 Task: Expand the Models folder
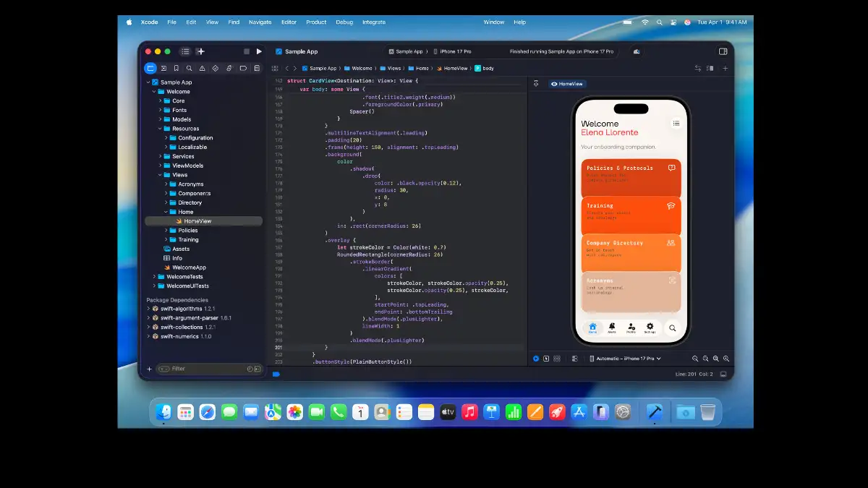(160, 119)
